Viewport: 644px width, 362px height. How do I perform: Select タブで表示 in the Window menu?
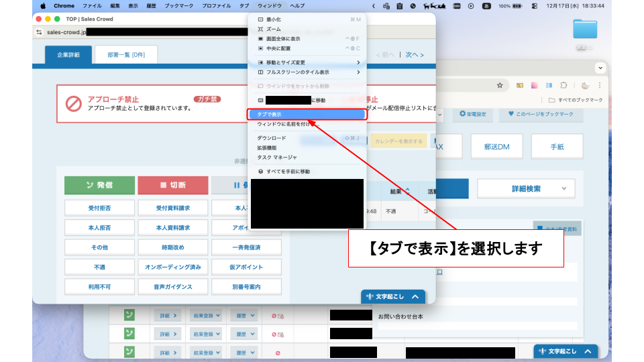point(307,115)
